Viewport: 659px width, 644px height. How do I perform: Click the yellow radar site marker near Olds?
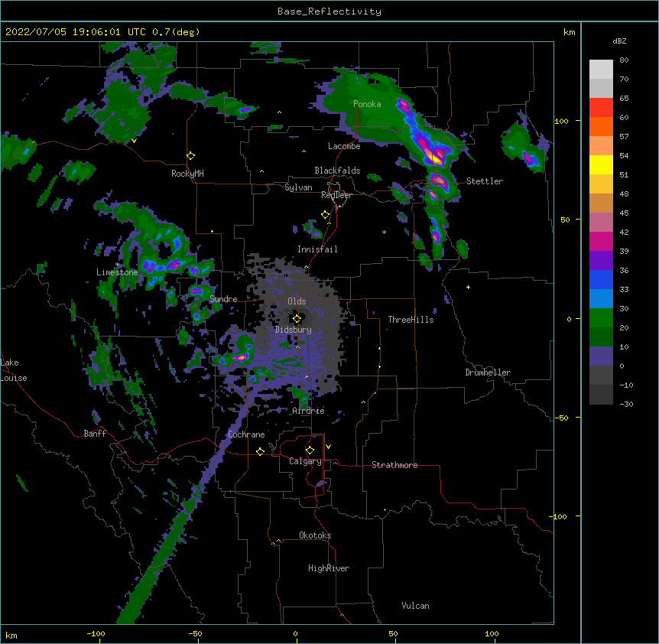[297, 318]
